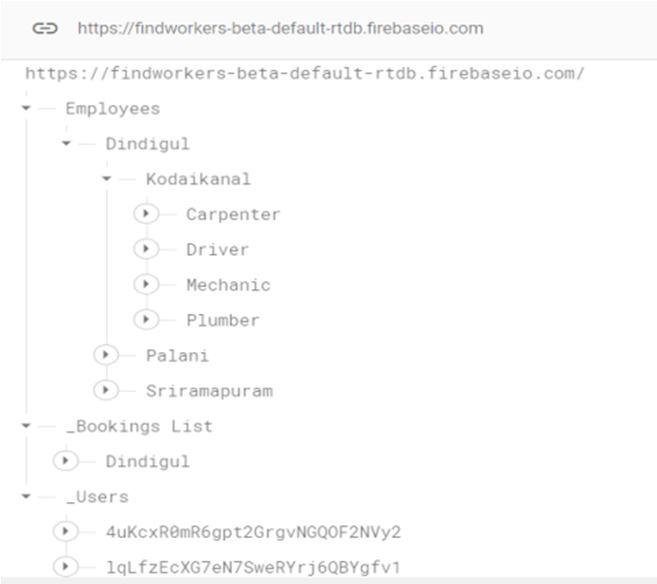The height and width of the screenshot is (584, 657).
Task: Expand the Driver node
Action: tap(146, 249)
